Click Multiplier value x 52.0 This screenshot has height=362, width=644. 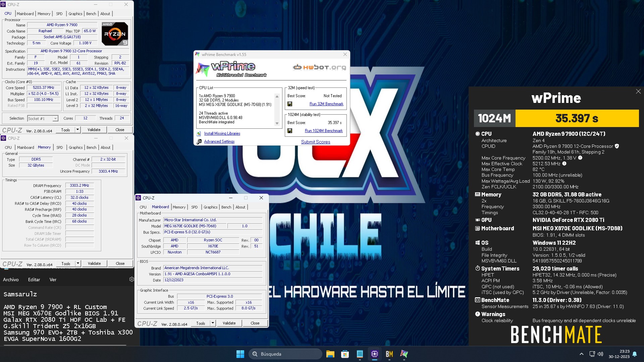[44, 94]
